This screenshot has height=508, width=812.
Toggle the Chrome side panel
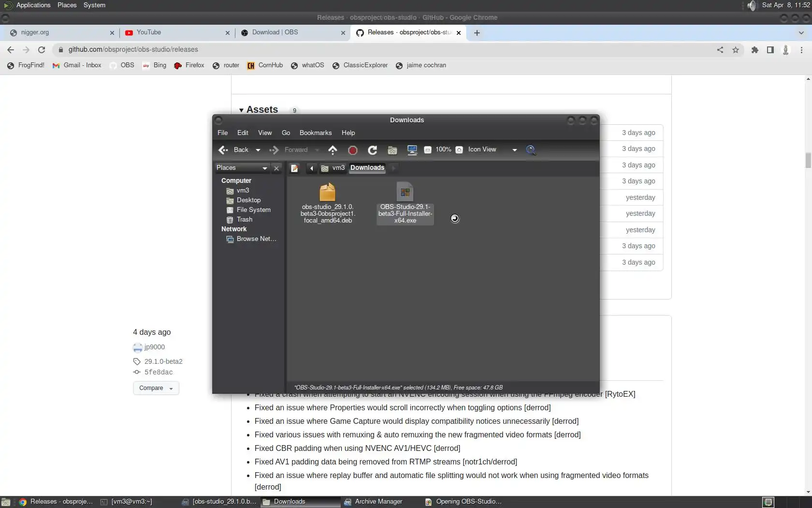coord(770,49)
